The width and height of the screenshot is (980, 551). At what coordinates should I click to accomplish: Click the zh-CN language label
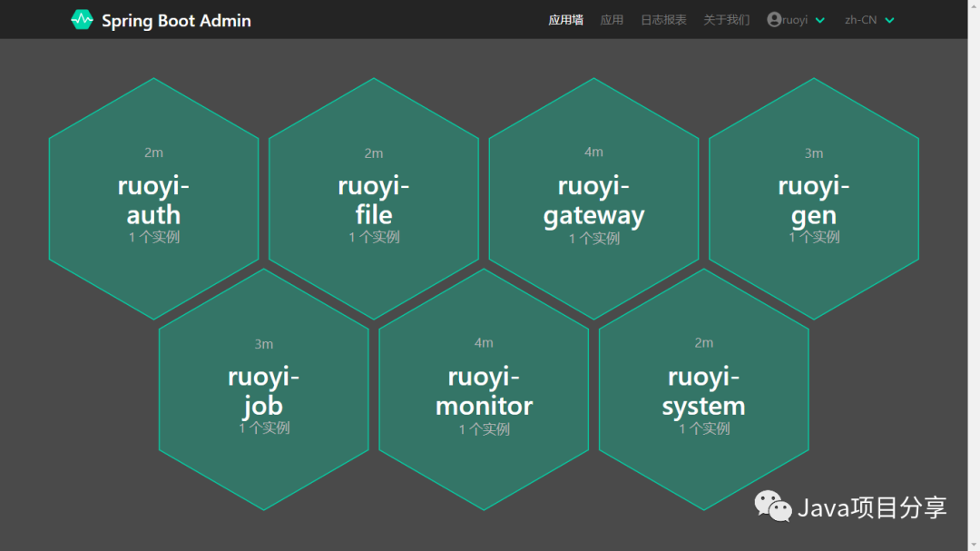tap(860, 20)
